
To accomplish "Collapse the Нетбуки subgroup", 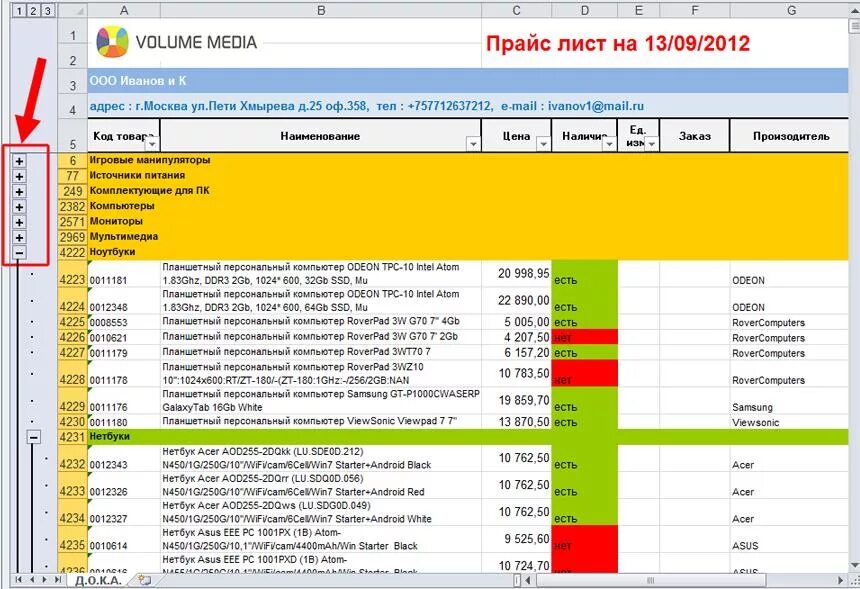I will coord(34,437).
